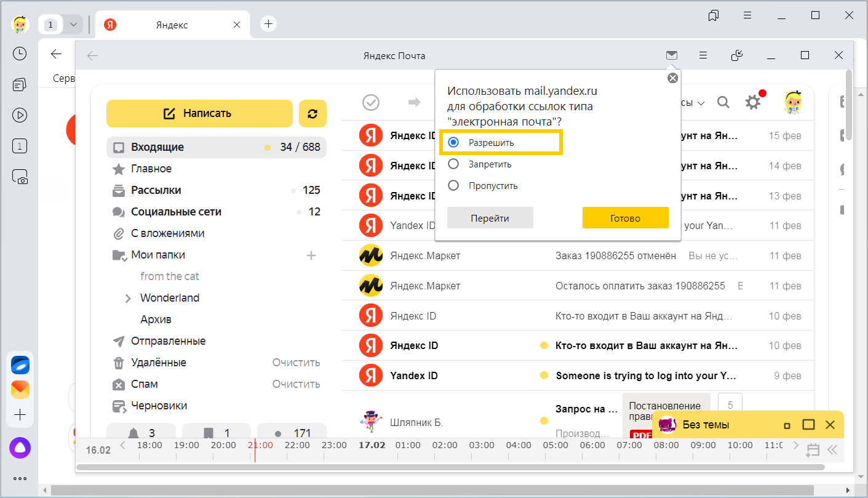Expand the Без темы compose window to full size
This screenshot has height=498, width=868.
coord(808,425)
